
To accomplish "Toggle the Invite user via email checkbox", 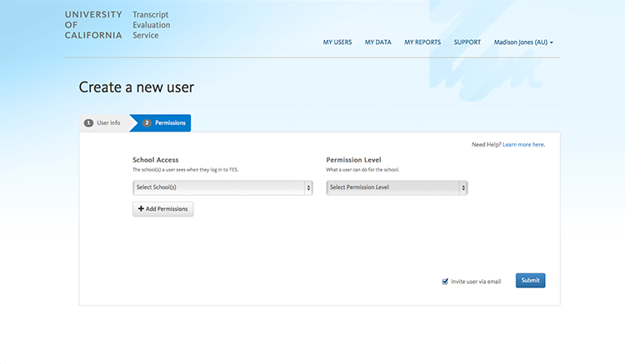I will click(445, 282).
